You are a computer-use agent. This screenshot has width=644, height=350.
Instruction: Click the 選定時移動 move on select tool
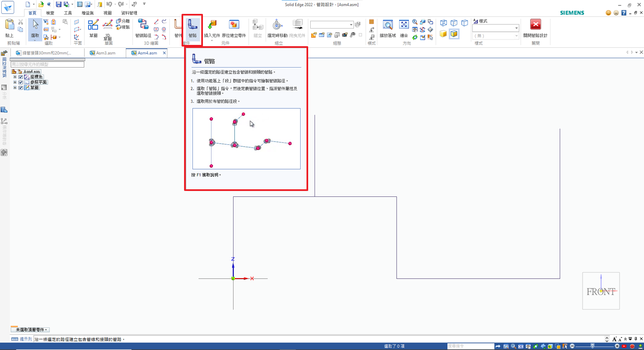(277, 28)
